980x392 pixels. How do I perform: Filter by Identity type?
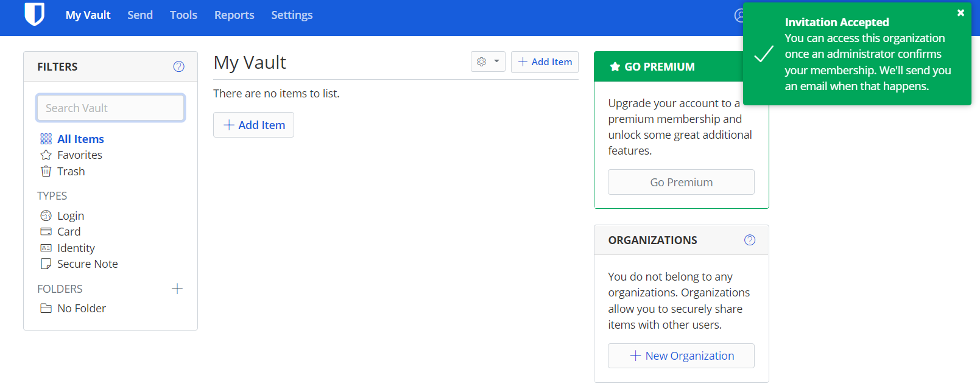point(76,248)
